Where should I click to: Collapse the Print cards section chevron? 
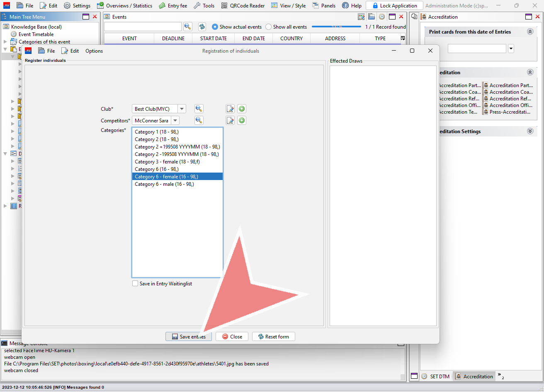tap(530, 32)
